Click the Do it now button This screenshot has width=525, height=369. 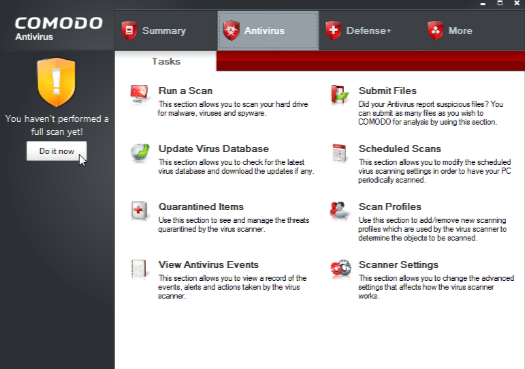click(57, 151)
